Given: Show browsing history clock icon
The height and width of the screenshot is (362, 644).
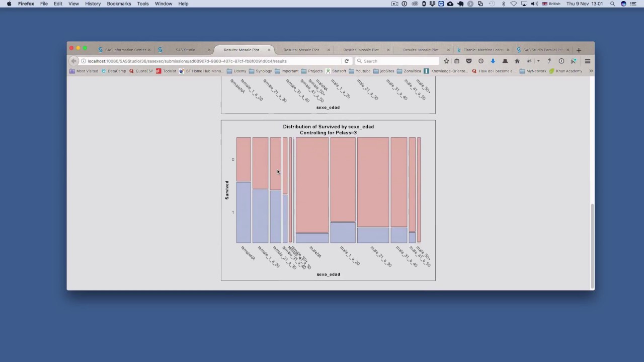Looking at the screenshot, I should pos(481,61).
